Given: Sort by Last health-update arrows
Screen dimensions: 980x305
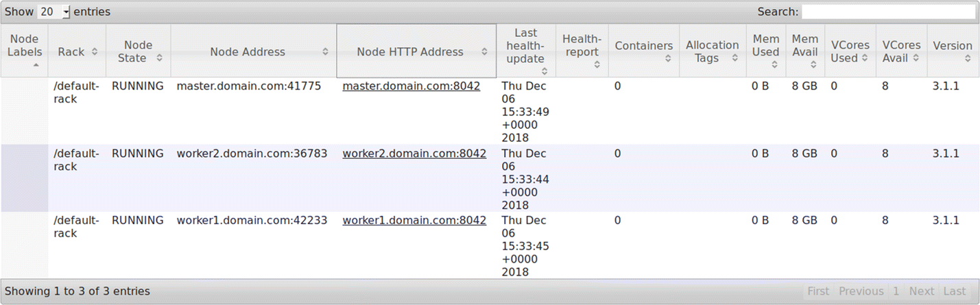Looking at the screenshot, I should pyautogui.click(x=544, y=71).
